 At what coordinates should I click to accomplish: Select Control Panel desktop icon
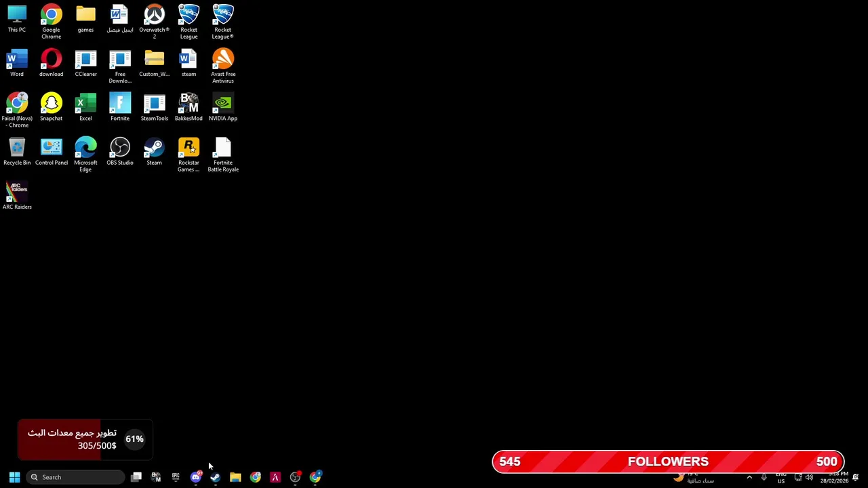point(51,152)
